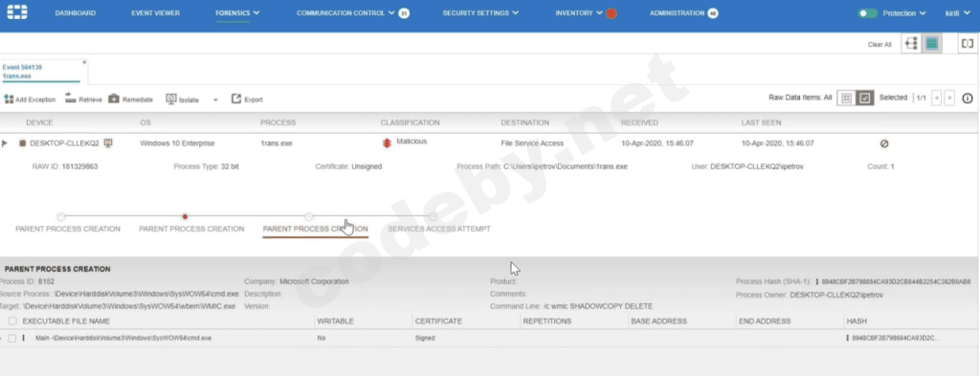Image resolution: width=980 pixels, height=376 pixels.
Task: Tick the Executable File Name header checkbox
Action: coord(12,321)
